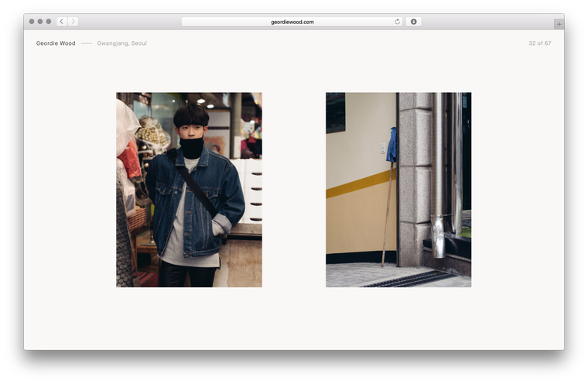Screen dimensions: 588x384
Task: Minimize the window with the middle window button
Action: tap(40, 22)
